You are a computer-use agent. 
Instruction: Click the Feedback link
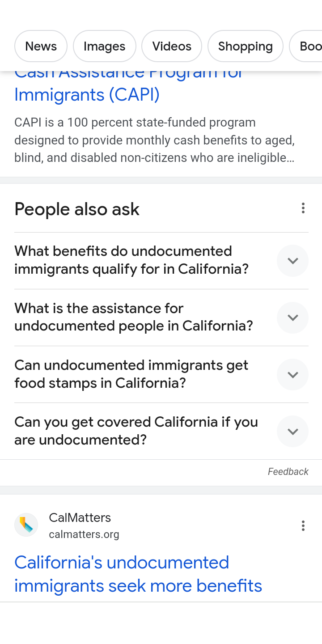(288, 472)
